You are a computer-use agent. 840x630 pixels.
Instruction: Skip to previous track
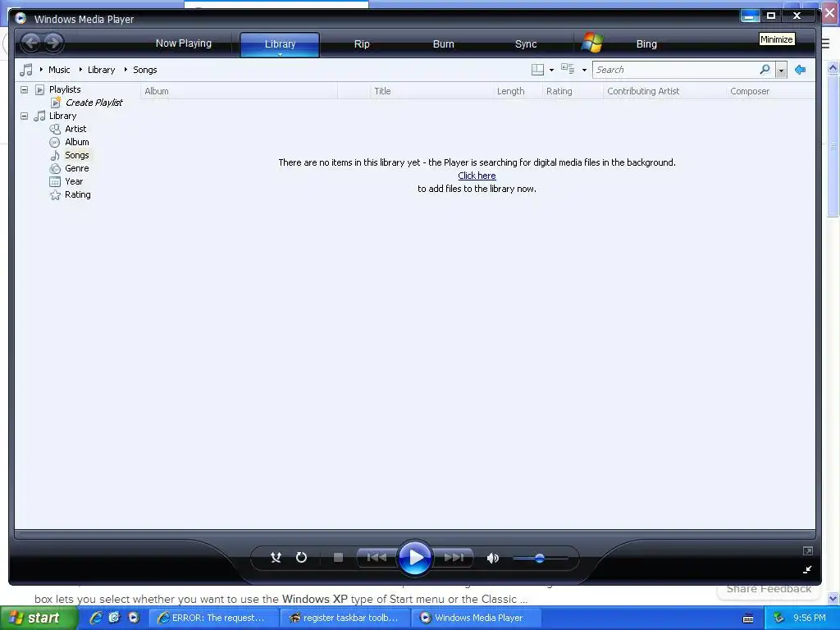tap(377, 558)
